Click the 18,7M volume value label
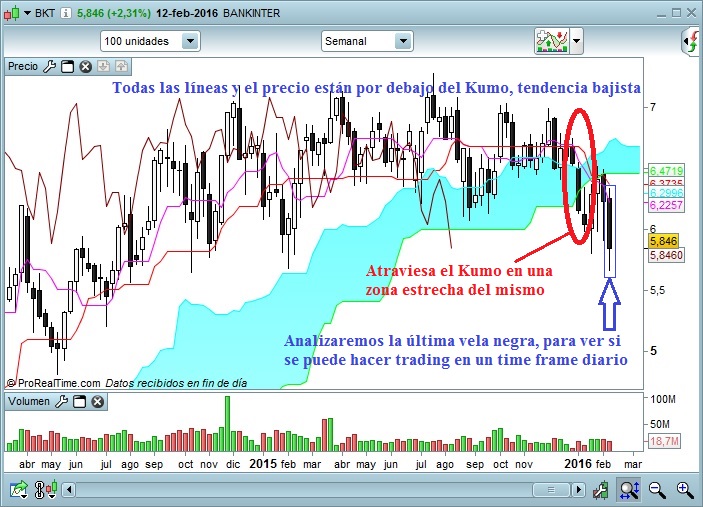The width and height of the screenshot is (703, 507). pos(664,442)
